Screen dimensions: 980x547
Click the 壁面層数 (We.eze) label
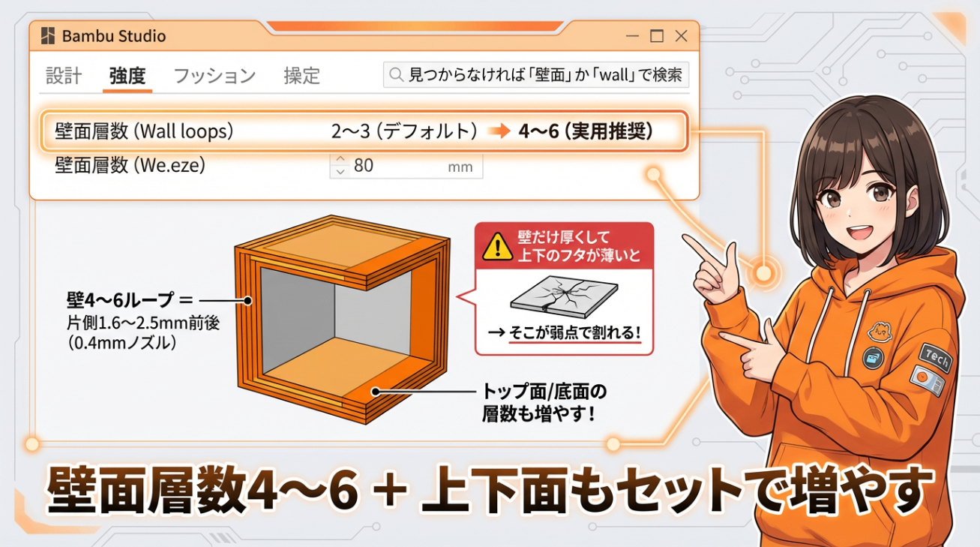coord(130,166)
